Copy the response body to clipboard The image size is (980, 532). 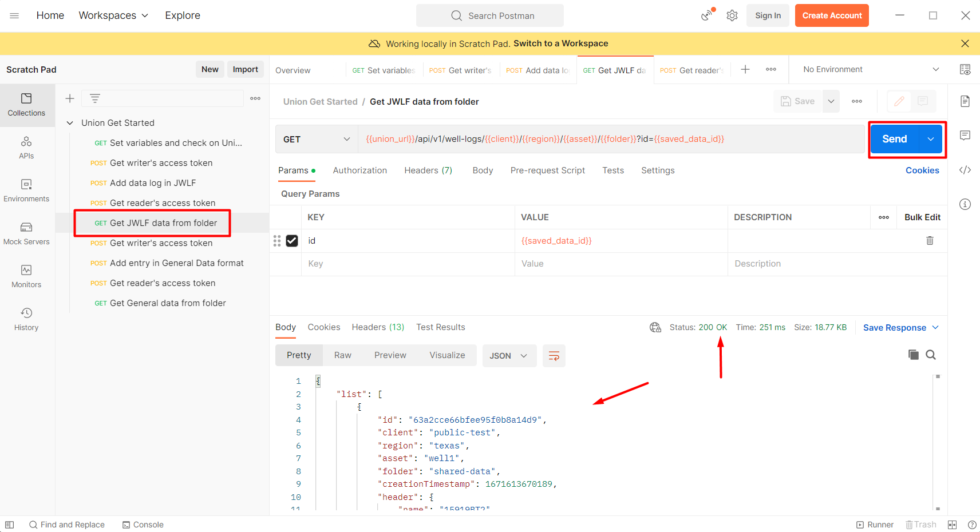point(913,355)
